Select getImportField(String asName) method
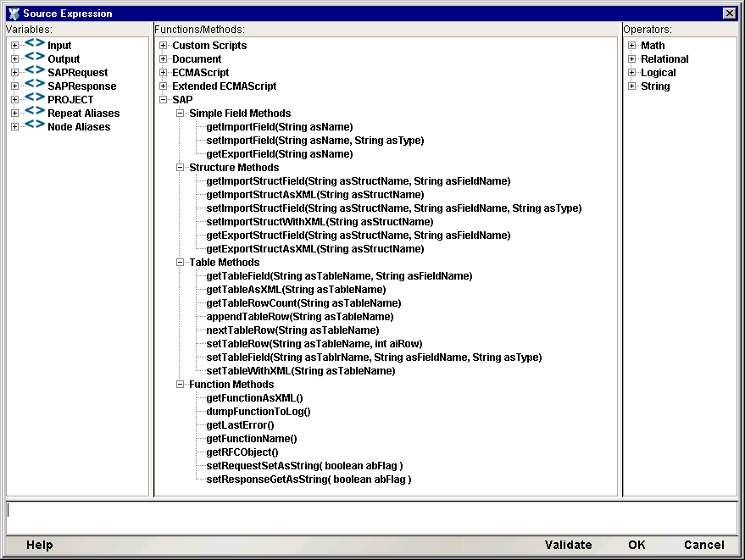The width and height of the screenshot is (745, 560). coord(280,127)
